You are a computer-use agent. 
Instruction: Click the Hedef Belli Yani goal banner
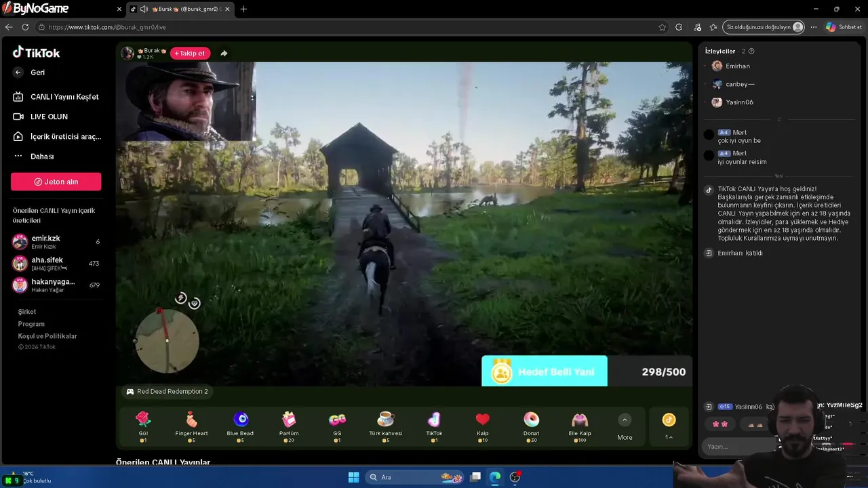[545, 371]
